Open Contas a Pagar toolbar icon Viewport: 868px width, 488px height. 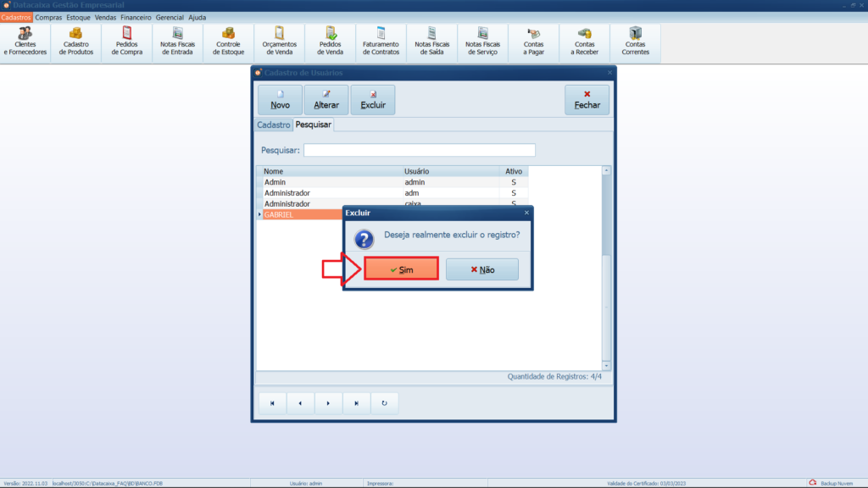pyautogui.click(x=534, y=42)
